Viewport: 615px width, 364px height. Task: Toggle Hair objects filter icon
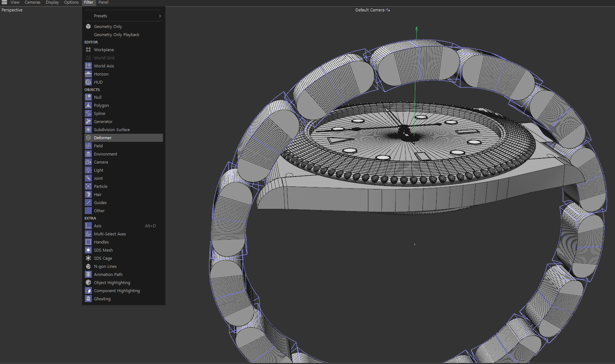coord(88,195)
